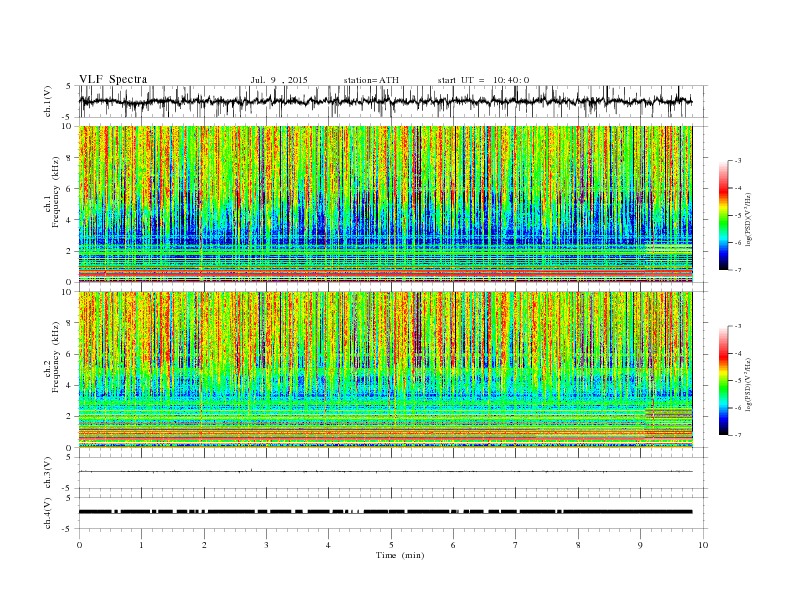Click the time axis tick label "5"

tap(391, 545)
